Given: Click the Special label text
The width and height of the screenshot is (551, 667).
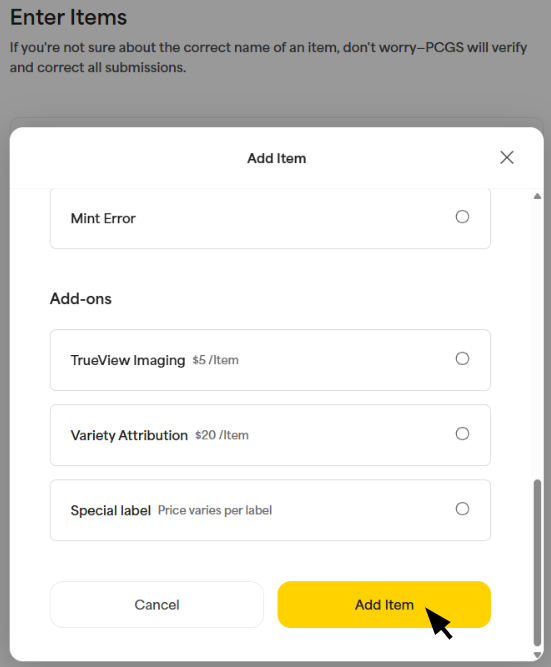Looking at the screenshot, I should pyautogui.click(x=111, y=510).
